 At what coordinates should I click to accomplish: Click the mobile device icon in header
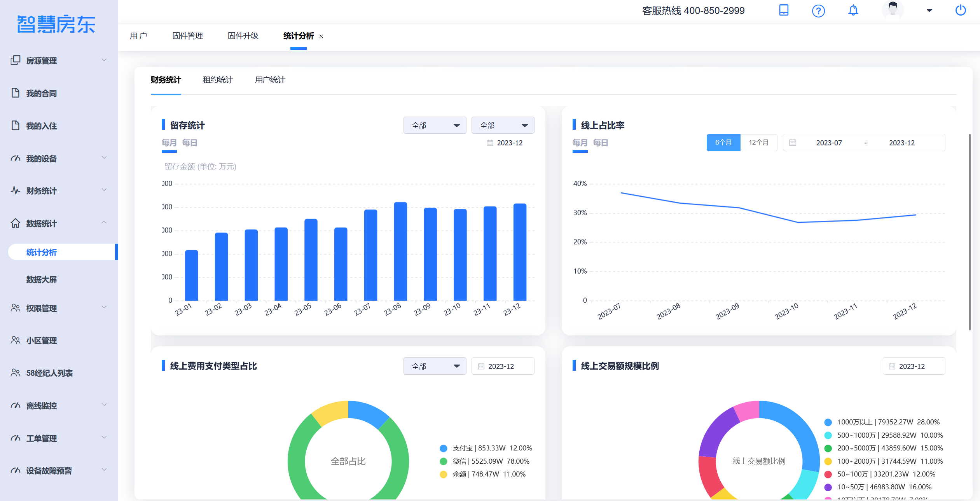(x=784, y=10)
